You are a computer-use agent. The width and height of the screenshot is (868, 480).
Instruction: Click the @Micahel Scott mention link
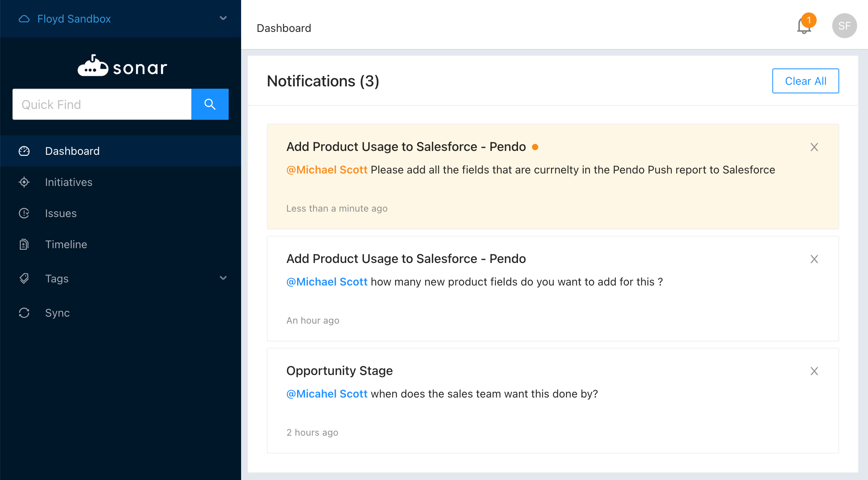pyautogui.click(x=327, y=394)
